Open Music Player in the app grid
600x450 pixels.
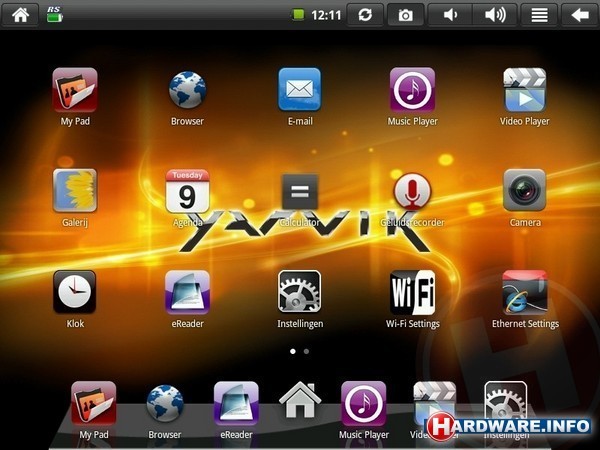(412, 90)
